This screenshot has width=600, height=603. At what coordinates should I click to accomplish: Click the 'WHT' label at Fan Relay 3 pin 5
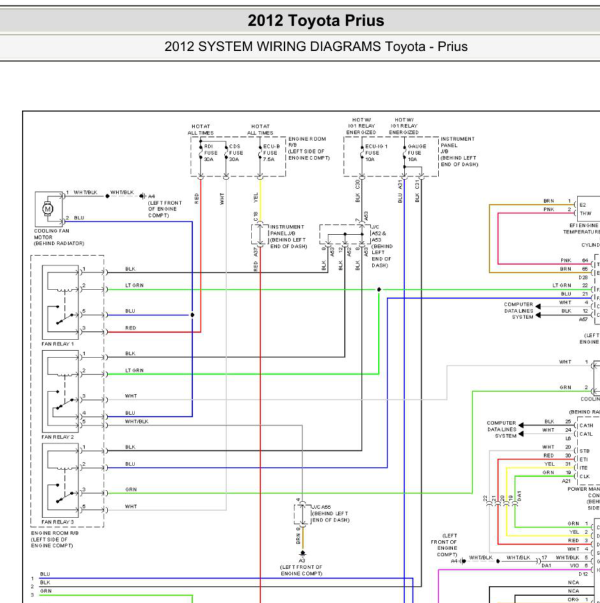click(x=131, y=506)
